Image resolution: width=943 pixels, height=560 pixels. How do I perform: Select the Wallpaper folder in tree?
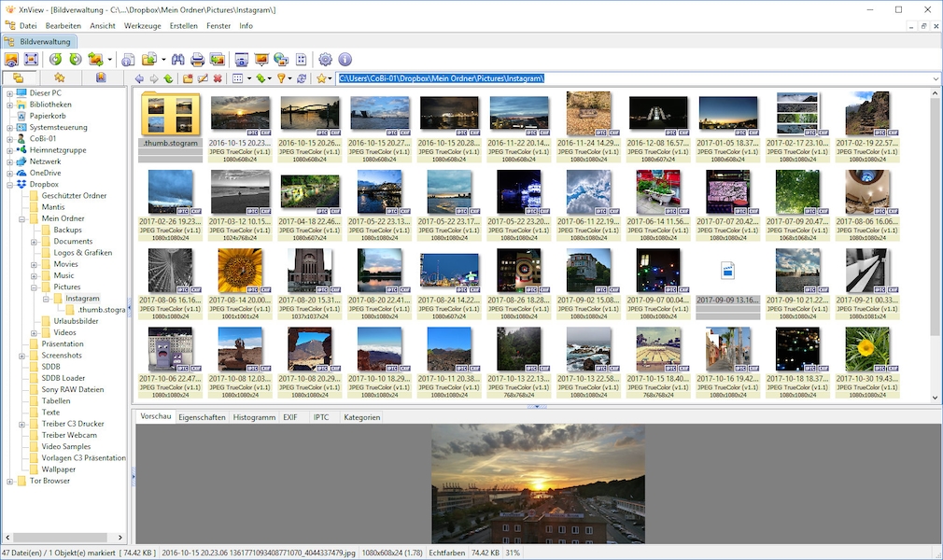[58, 469]
